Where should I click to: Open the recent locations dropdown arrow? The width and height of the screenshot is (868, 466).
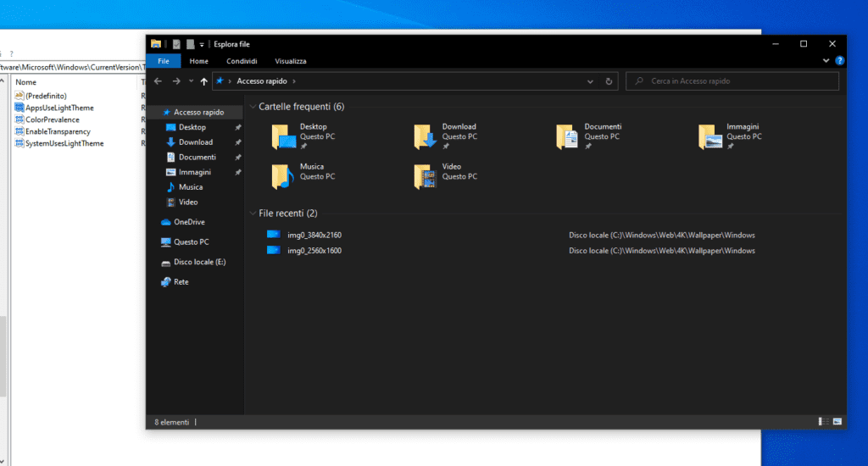point(190,81)
